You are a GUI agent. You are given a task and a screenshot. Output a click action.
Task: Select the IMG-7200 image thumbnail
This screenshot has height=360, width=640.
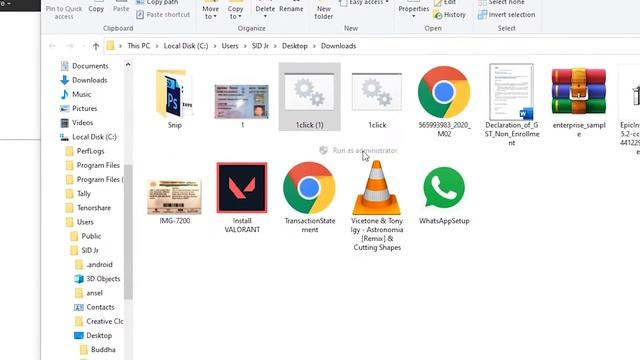coord(174,197)
